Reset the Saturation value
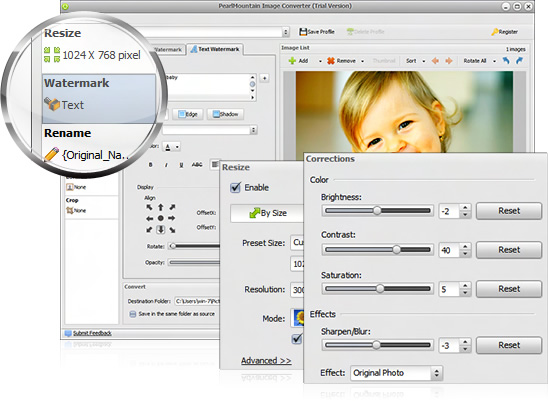This screenshot has width=548, height=401. [509, 289]
